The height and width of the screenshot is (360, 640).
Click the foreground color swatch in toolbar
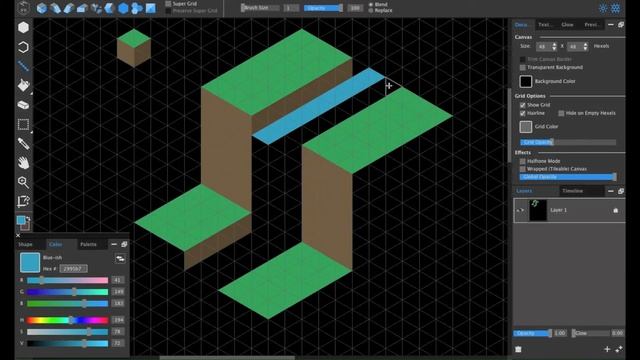(x=21, y=220)
